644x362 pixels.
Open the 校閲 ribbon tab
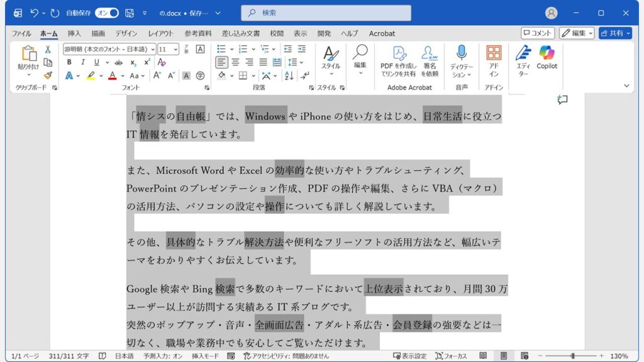tap(276, 33)
